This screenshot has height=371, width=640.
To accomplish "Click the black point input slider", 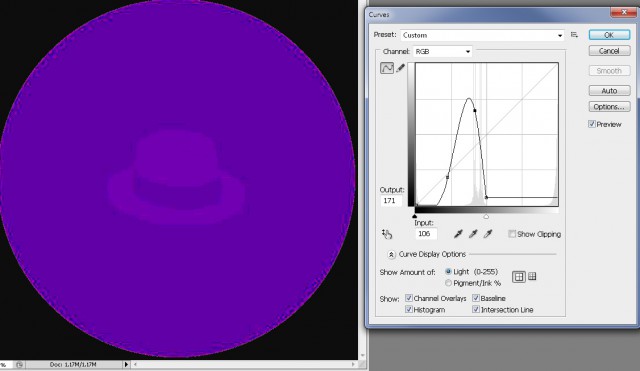I will pos(415,216).
